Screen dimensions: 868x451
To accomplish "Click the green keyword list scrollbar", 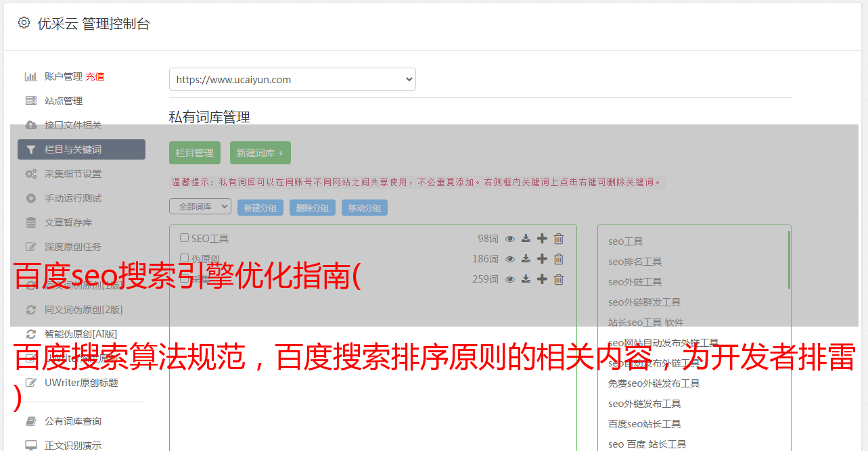I will (789, 260).
